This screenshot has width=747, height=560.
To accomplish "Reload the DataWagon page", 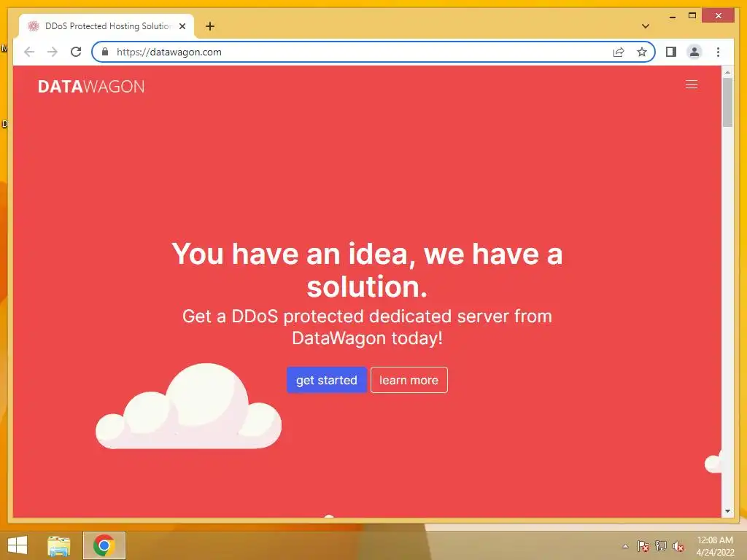I will (76, 52).
